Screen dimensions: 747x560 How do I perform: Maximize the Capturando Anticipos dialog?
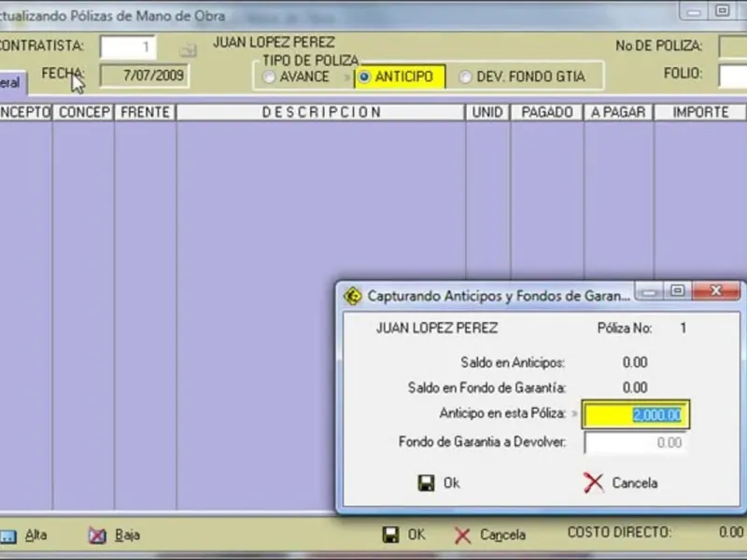point(678,290)
